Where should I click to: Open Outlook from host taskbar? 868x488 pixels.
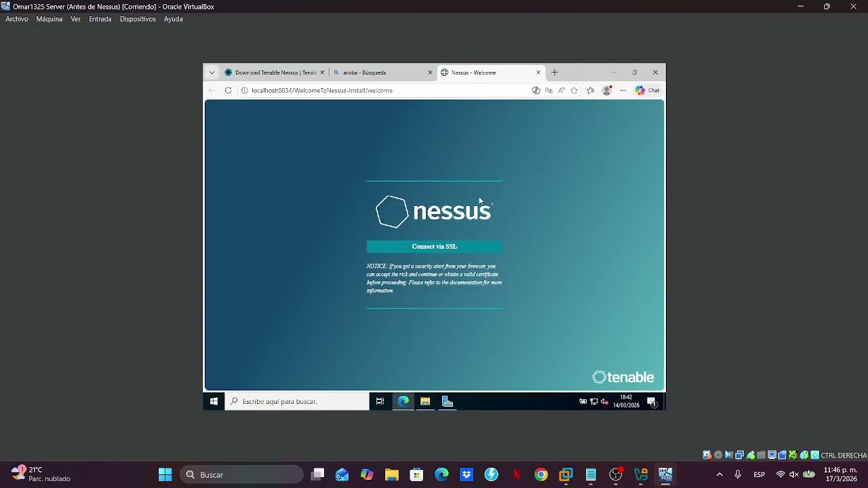342,474
